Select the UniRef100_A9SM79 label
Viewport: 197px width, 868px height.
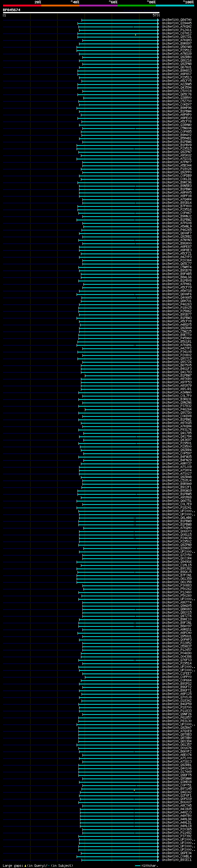click(x=177, y=386)
